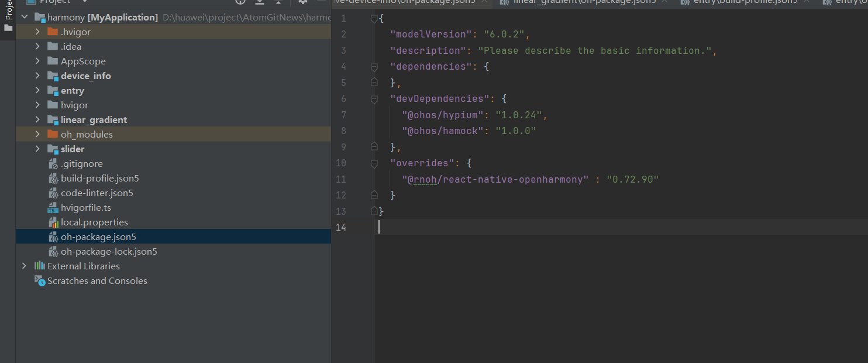The height and width of the screenshot is (363, 868).
Task: Click the "0.72.90" override value
Action: pyautogui.click(x=633, y=180)
